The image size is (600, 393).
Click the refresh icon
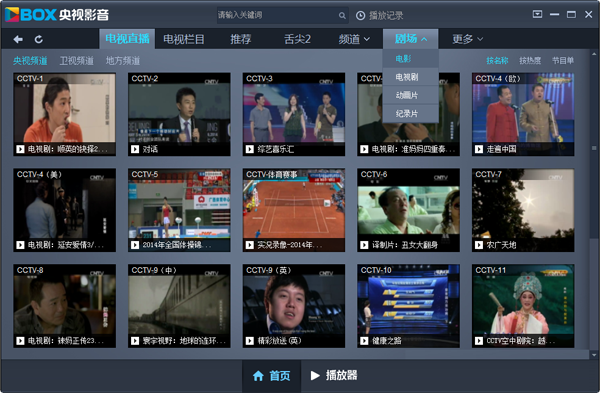[39, 39]
